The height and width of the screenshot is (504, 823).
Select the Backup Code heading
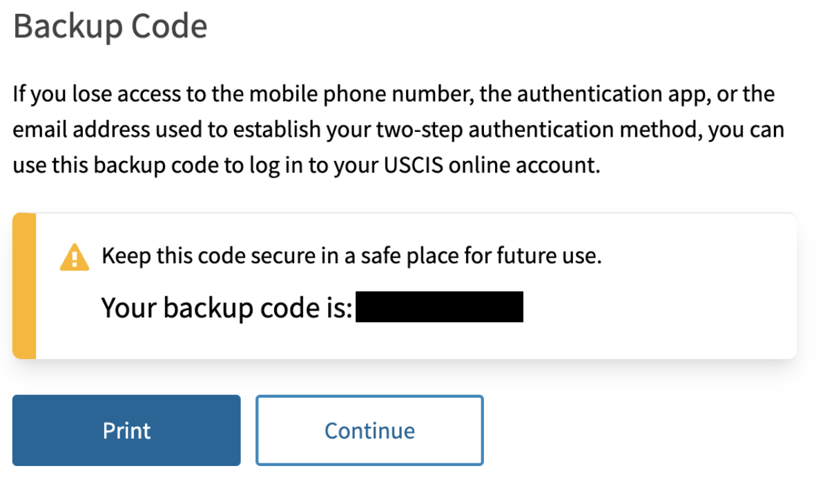pyautogui.click(x=110, y=26)
